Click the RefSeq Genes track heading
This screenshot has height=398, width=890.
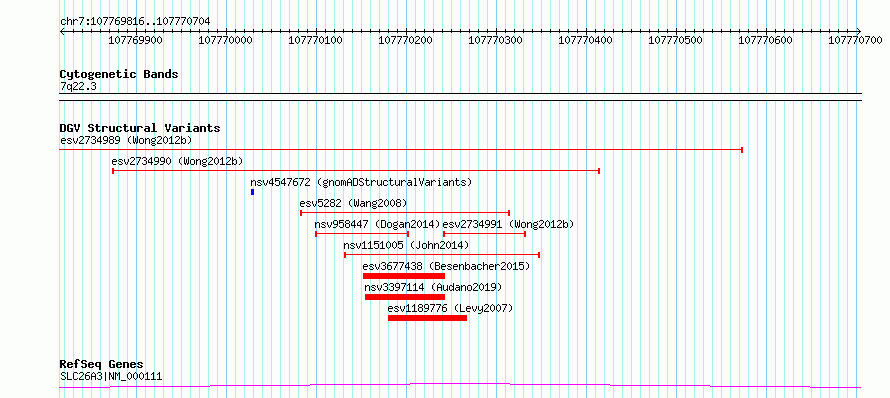point(102,365)
